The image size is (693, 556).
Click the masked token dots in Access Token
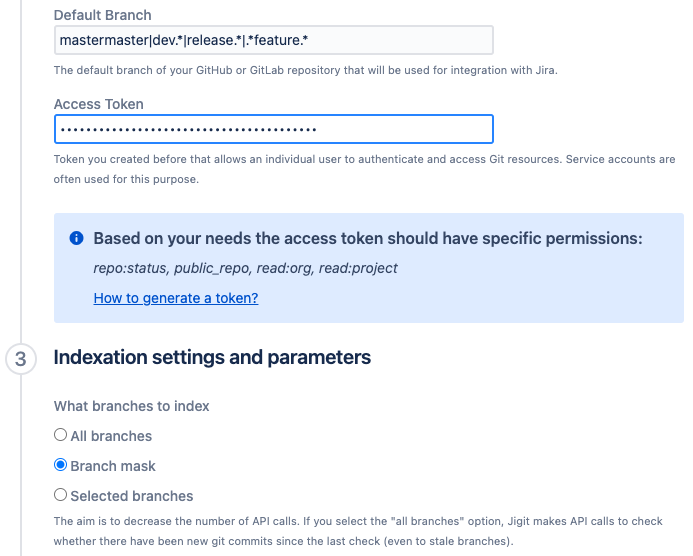[187, 130]
